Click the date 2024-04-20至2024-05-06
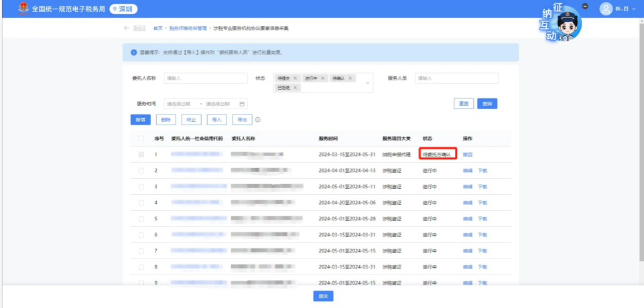Viewport: 644px width, 308px height. (347, 203)
